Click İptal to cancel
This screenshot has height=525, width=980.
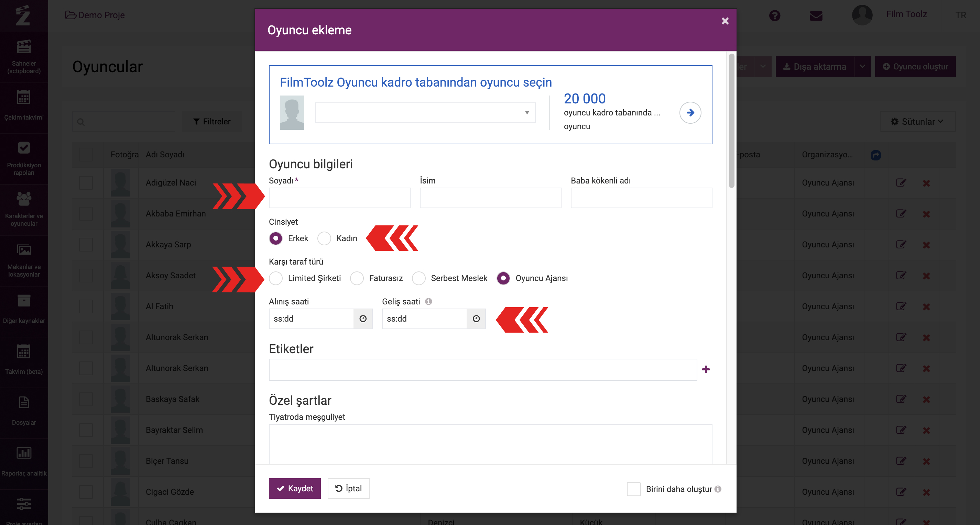click(348, 488)
